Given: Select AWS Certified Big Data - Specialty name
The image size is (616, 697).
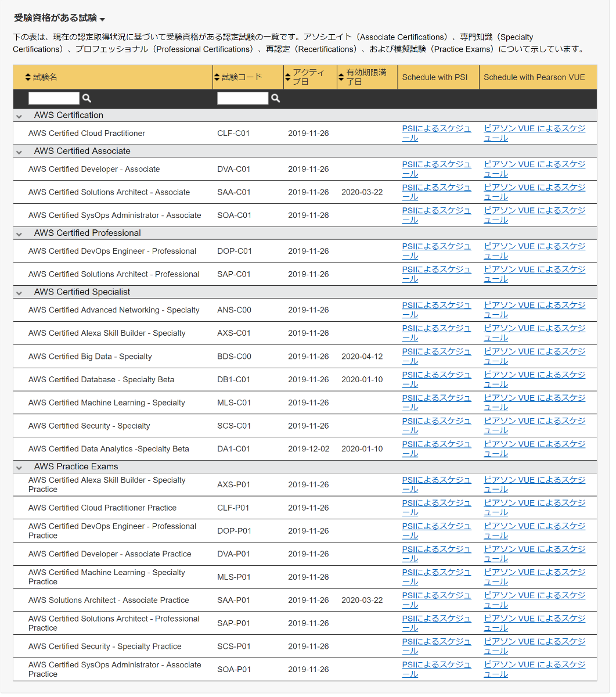Looking at the screenshot, I should click(x=90, y=356).
